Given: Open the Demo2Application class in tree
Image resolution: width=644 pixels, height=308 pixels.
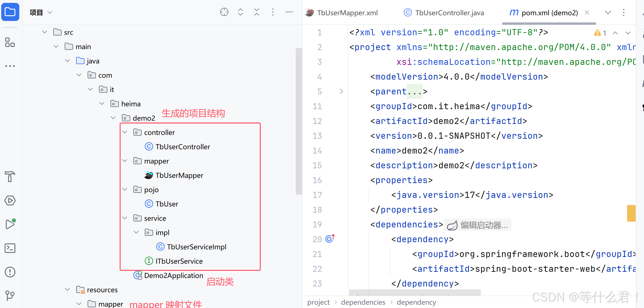Looking at the screenshot, I should 174,276.
